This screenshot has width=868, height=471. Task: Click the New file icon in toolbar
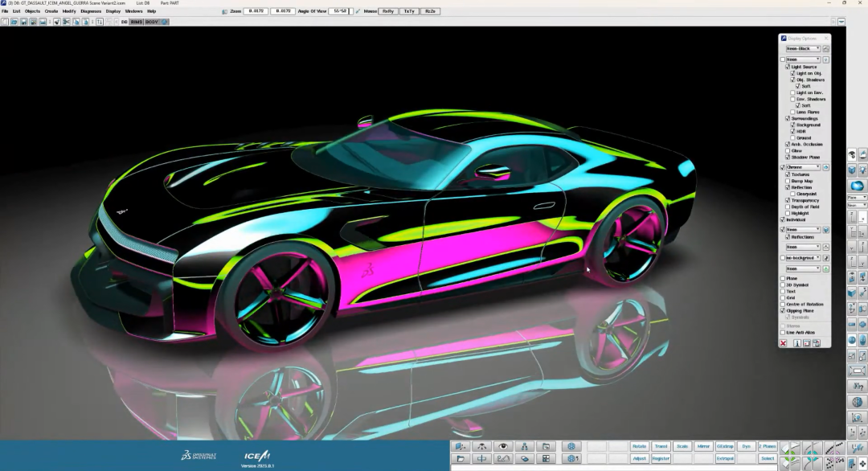tap(5, 22)
